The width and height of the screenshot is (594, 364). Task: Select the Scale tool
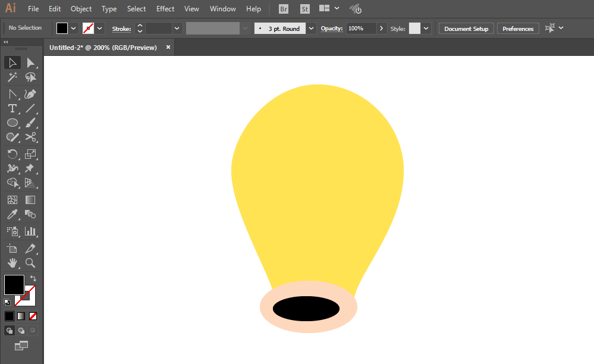click(x=30, y=154)
